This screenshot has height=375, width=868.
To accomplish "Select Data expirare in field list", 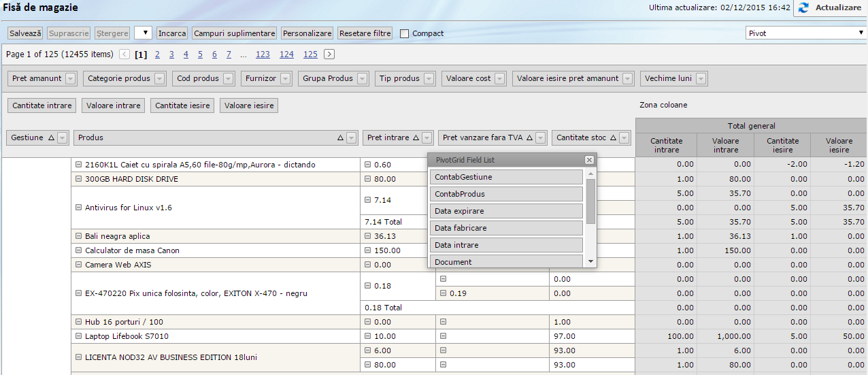I will point(507,211).
